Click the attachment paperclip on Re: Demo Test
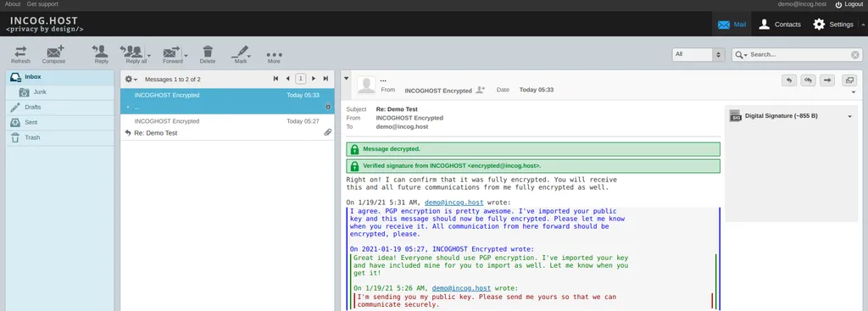 click(x=328, y=132)
